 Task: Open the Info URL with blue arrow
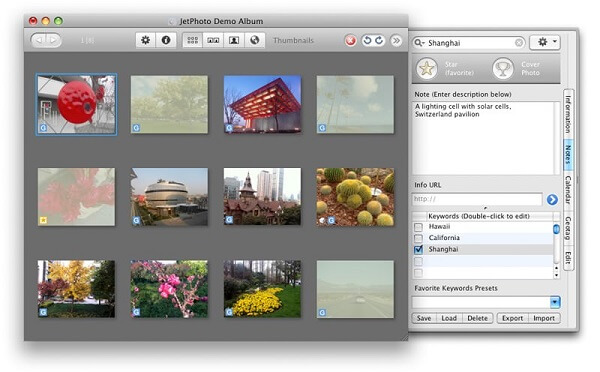[x=552, y=199]
